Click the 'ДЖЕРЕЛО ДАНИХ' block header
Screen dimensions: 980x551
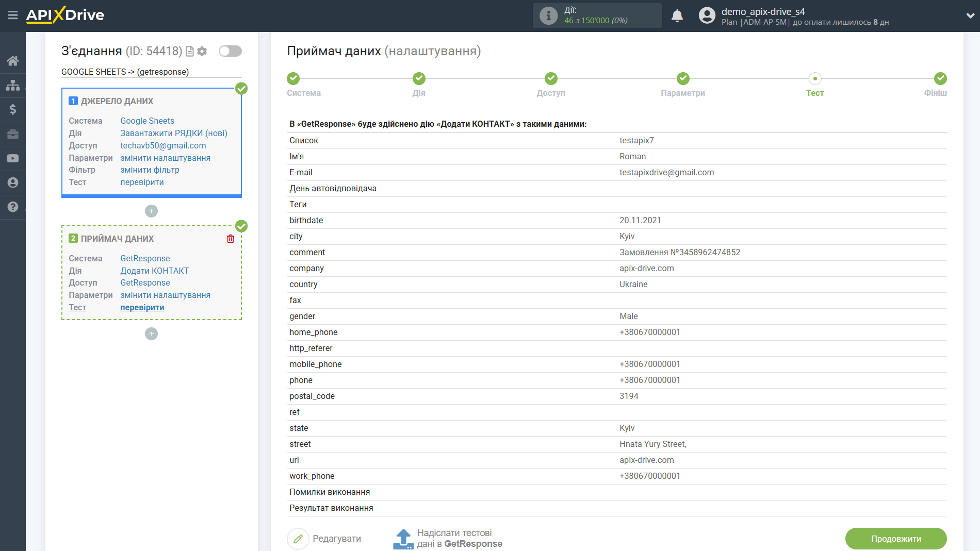(117, 101)
